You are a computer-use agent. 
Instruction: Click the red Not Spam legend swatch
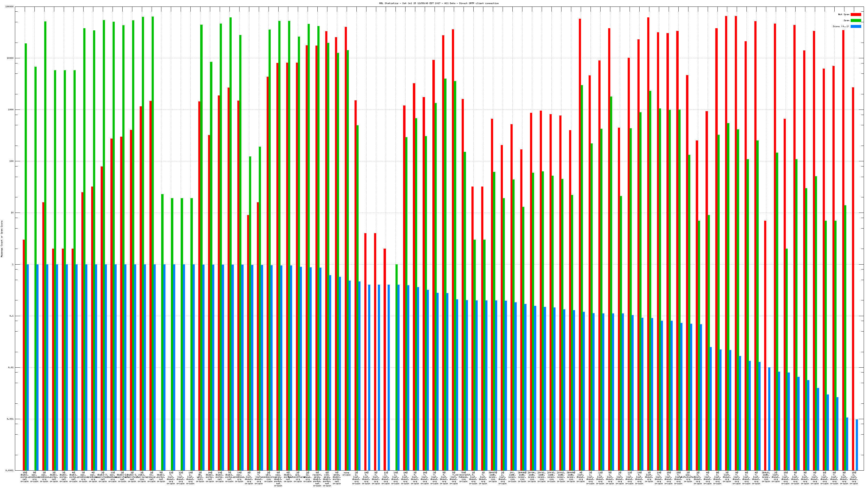856,14
